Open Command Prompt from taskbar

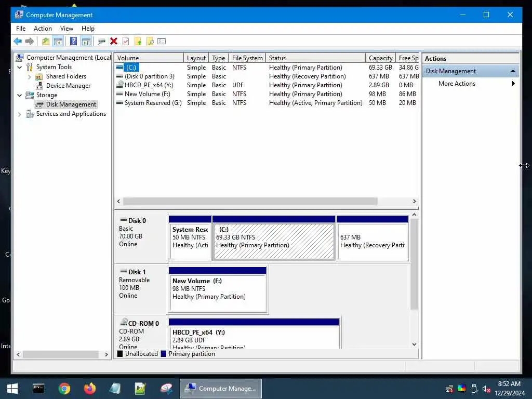click(38, 389)
